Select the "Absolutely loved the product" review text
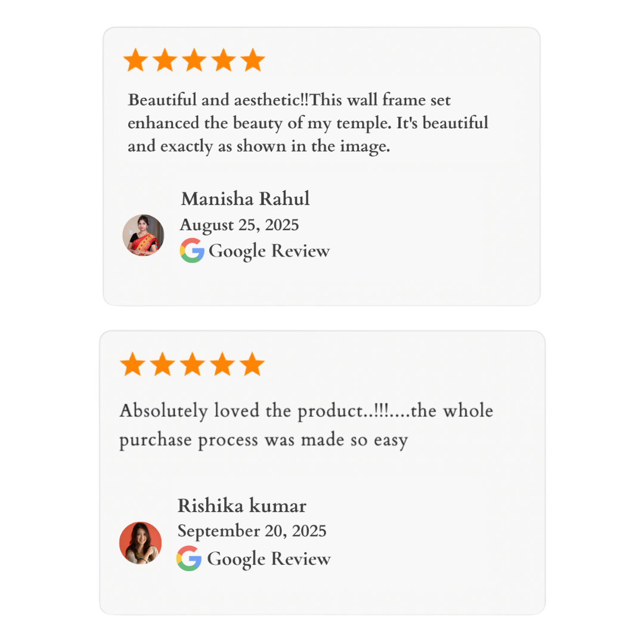Screen dimensions: 644x644 (x=306, y=426)
